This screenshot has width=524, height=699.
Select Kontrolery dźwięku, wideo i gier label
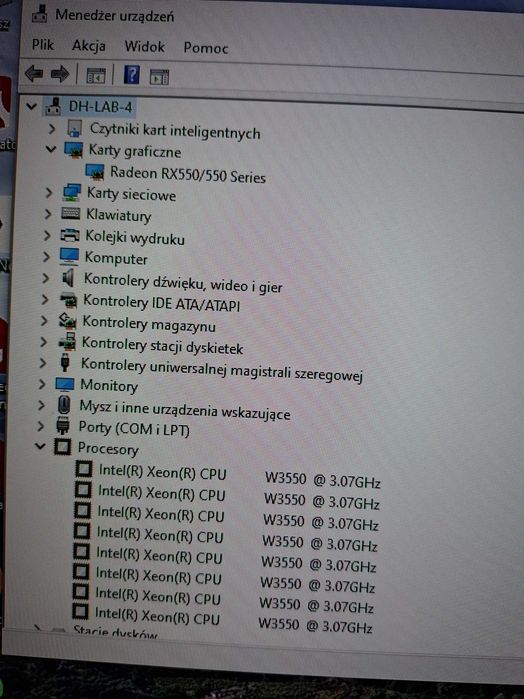pos(183,283)
